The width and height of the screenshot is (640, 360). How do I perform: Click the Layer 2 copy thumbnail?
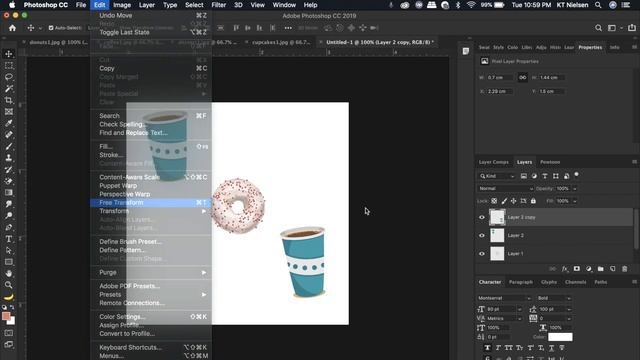point(497,217)
